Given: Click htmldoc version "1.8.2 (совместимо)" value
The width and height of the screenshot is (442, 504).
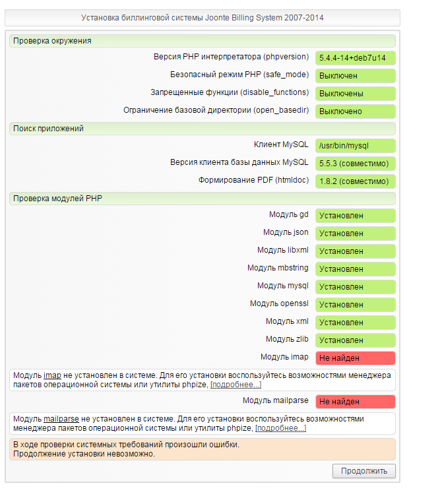Looking at the screenshot, I should [355, 181].
